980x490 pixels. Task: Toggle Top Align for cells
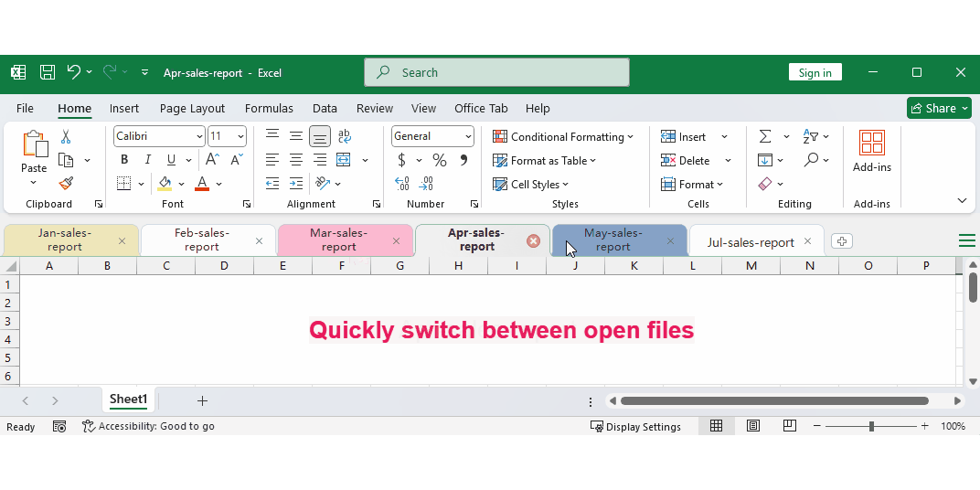[272, 135]
